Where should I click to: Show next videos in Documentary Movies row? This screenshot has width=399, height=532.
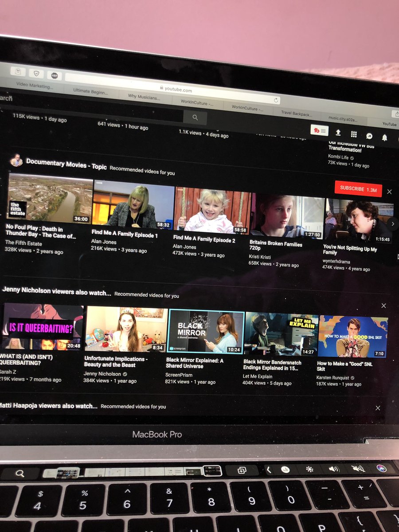coord(393,224)
